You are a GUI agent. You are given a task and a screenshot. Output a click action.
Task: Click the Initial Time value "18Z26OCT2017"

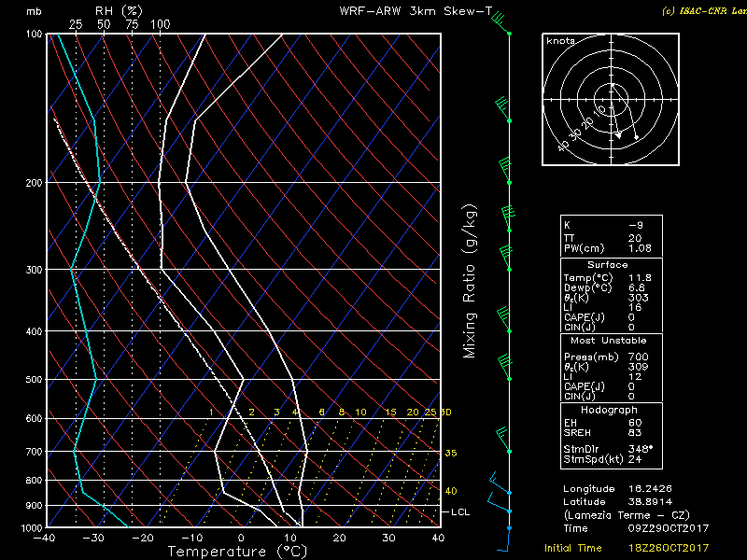coord(668,548)
